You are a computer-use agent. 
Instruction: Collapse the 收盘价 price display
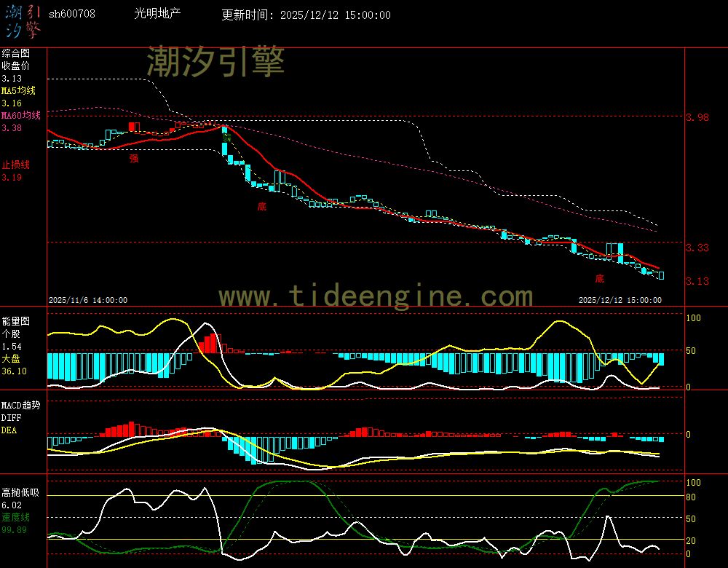pyautogui.click(x=15, y=65)
